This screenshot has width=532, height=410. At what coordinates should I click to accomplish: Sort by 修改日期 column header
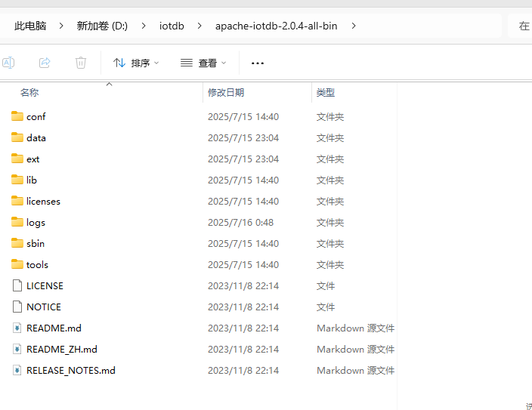[226, 92]
